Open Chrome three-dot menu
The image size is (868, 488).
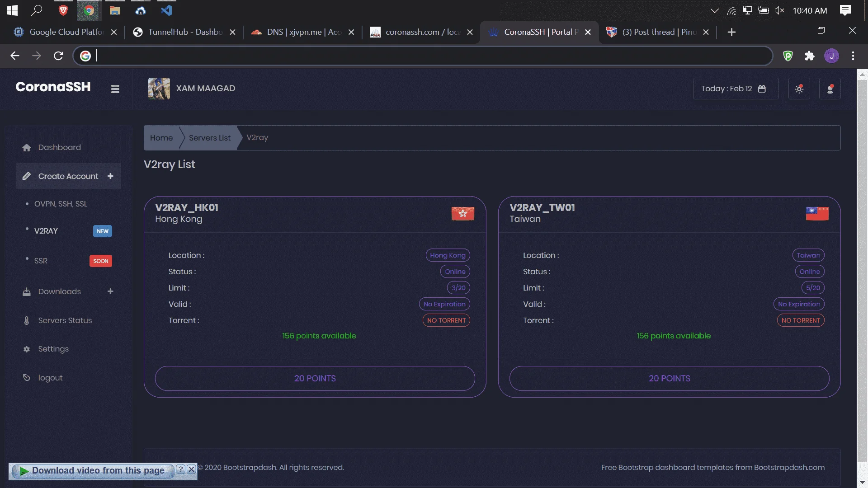(x=853, y=56)
